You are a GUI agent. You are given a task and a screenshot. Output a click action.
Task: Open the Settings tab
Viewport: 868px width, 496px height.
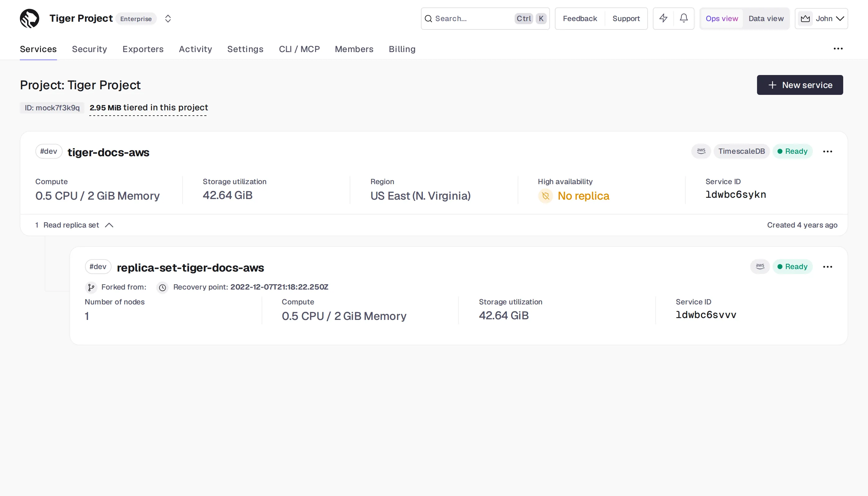click(245, 49)
